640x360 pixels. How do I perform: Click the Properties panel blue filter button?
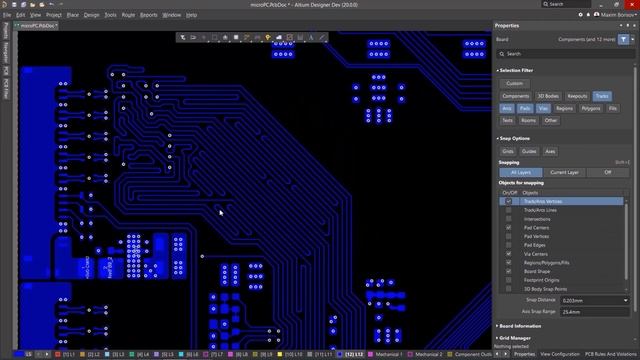[623, 39]
